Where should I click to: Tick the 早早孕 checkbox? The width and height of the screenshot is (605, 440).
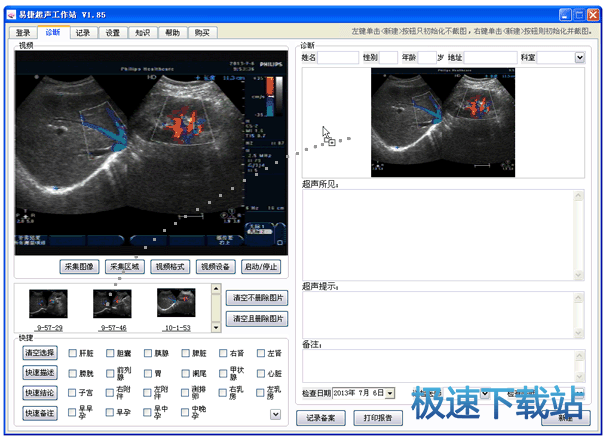point(72,413)
